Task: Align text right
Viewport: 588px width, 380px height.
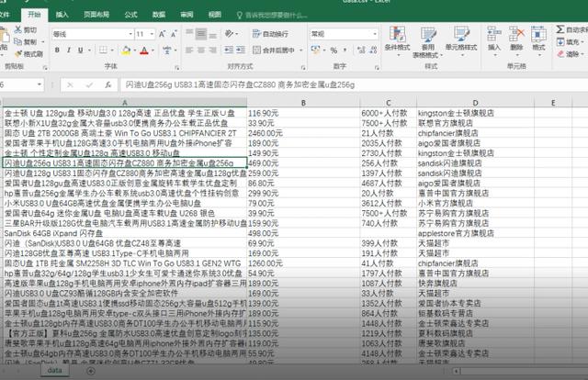Action: [212, 50]
